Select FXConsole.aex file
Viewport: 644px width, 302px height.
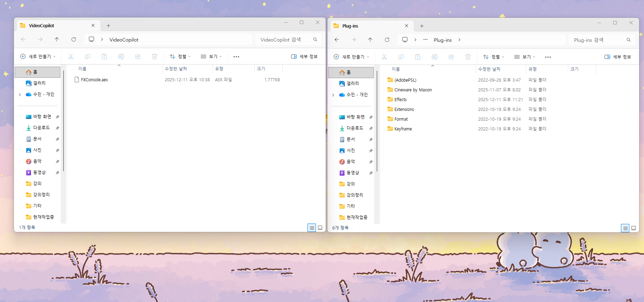94,80
